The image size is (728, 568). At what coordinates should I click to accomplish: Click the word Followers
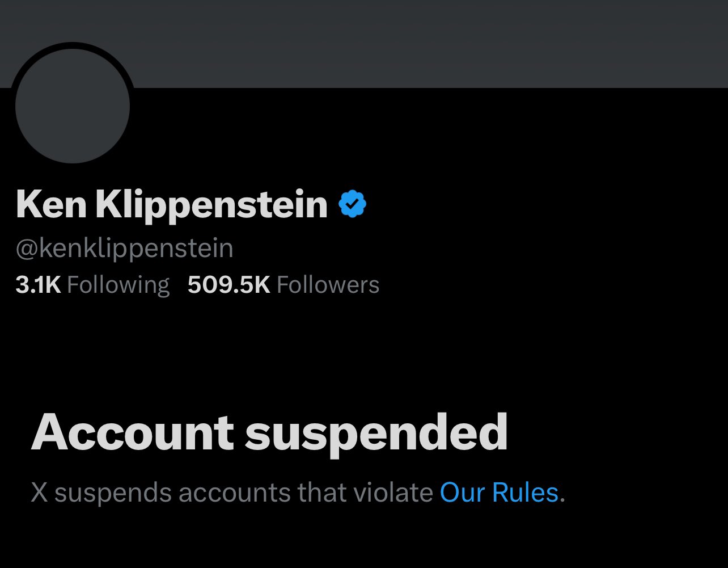328,285
